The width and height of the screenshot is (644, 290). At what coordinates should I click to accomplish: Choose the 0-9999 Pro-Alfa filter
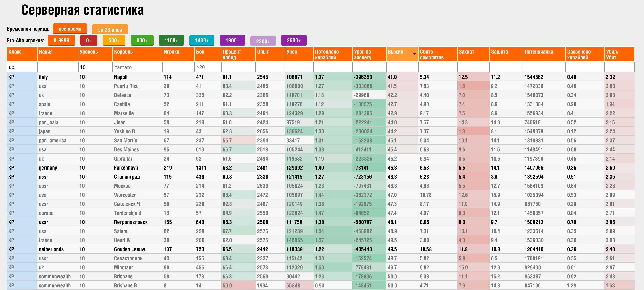[x=61, y=40]
